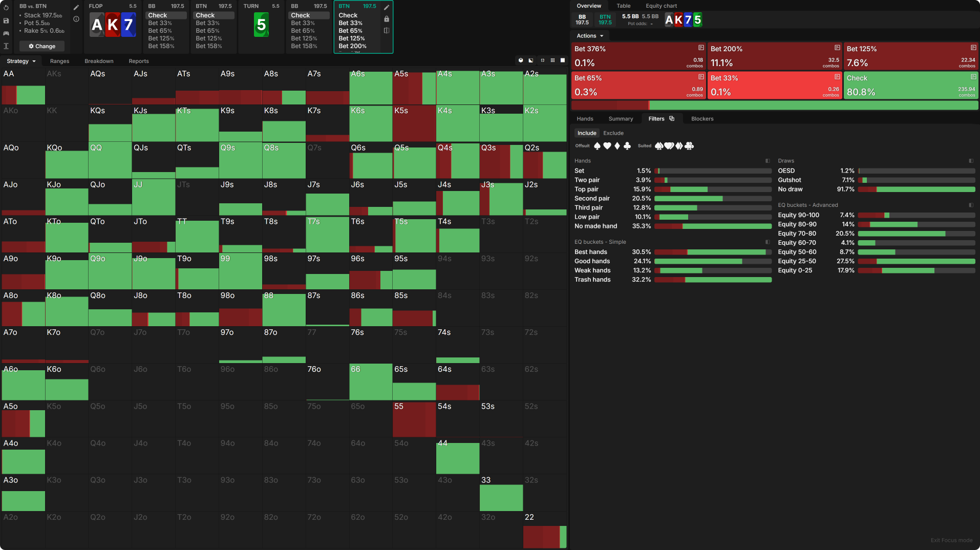Viewport: 980px width, 550px height.
Task: Open the Actions dropdown
Action: (x=590, y=36)
